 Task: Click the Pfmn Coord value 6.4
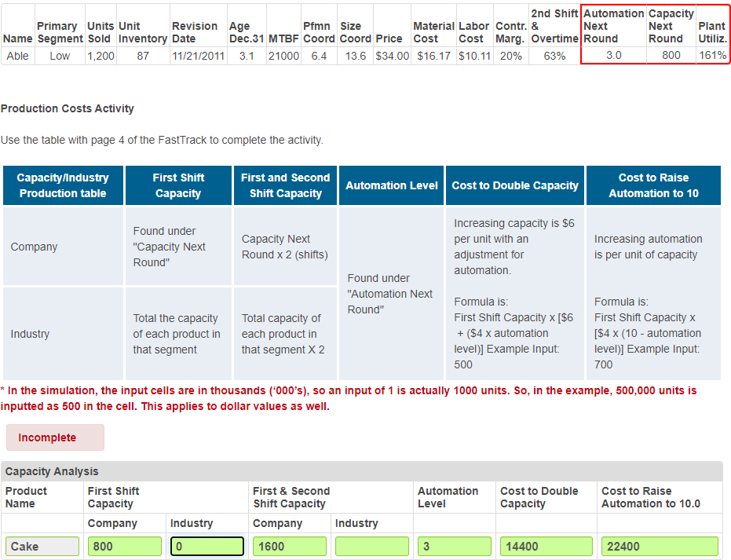click(320, 56)
